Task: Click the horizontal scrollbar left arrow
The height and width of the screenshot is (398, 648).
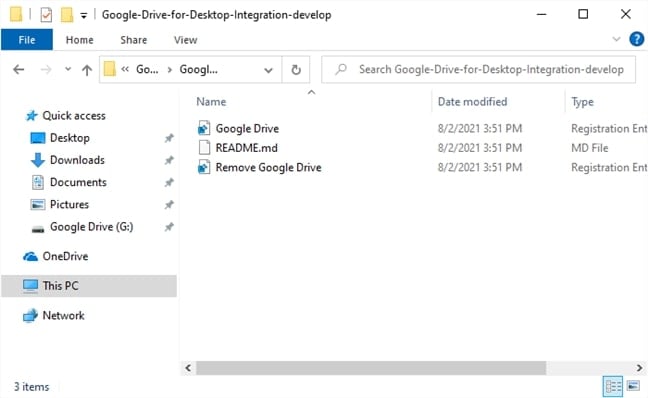Action: click(188, 368)
